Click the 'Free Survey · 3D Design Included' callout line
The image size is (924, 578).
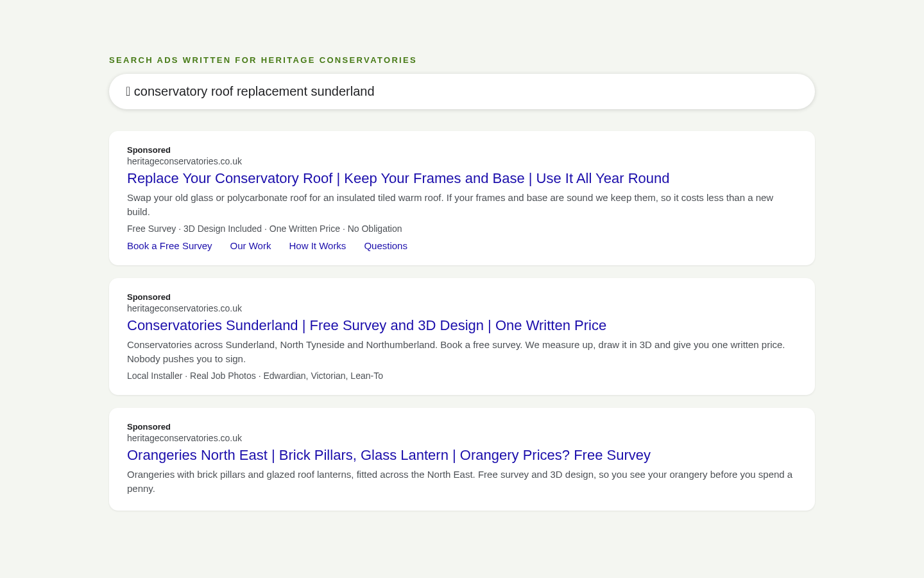[x=264, y=229]
